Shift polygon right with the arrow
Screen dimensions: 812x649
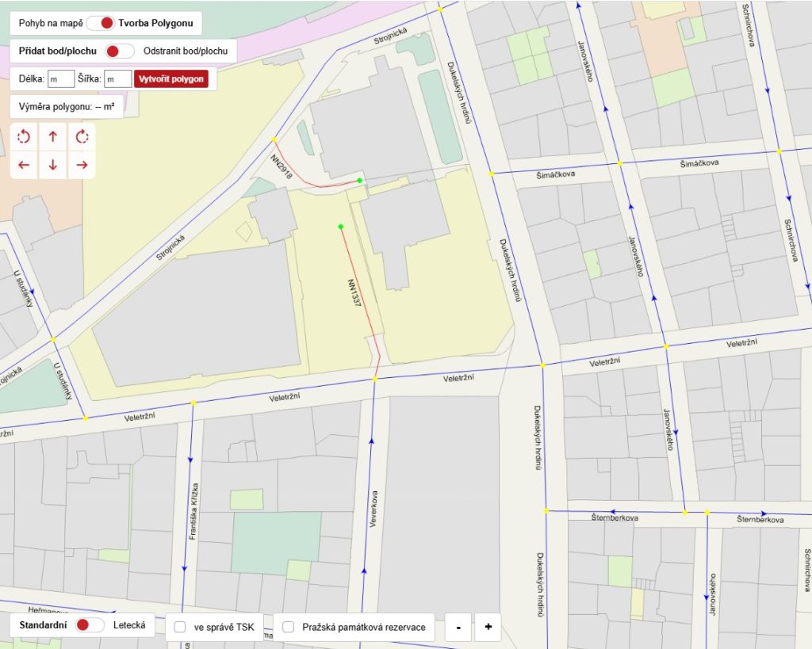[82, 165]
